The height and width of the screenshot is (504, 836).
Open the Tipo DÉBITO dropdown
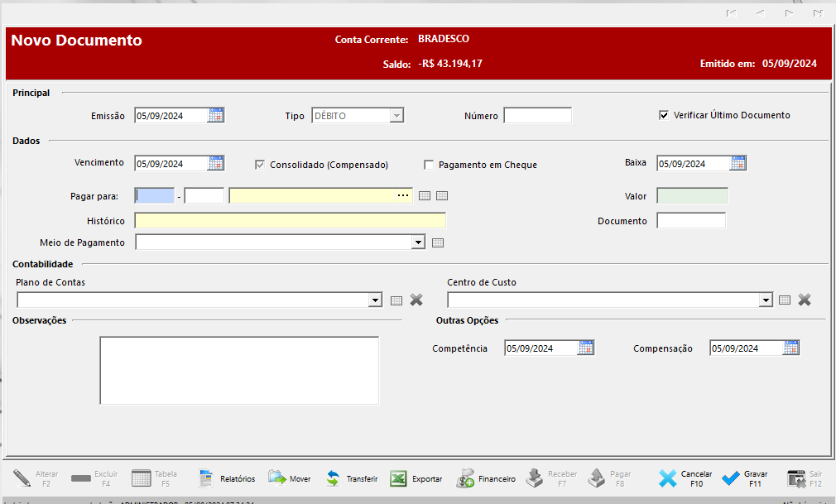point(396,115)
